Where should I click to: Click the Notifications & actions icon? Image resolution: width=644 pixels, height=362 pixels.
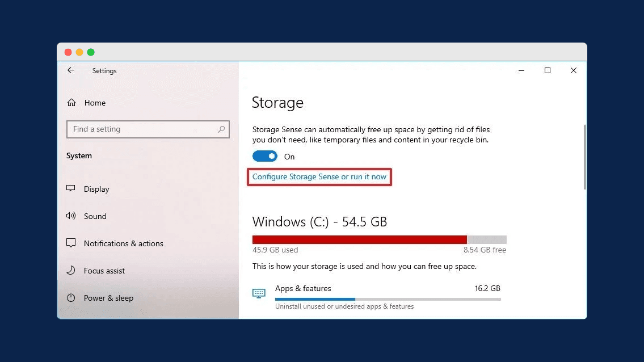(71, 243)
